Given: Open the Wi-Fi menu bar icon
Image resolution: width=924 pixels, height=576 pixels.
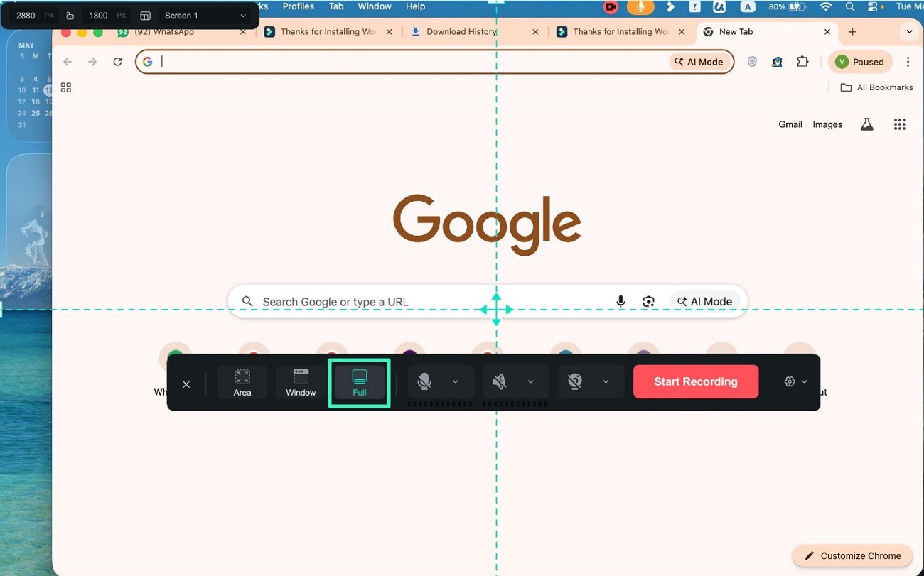Looking at the screenshot, I should (826, 6).
